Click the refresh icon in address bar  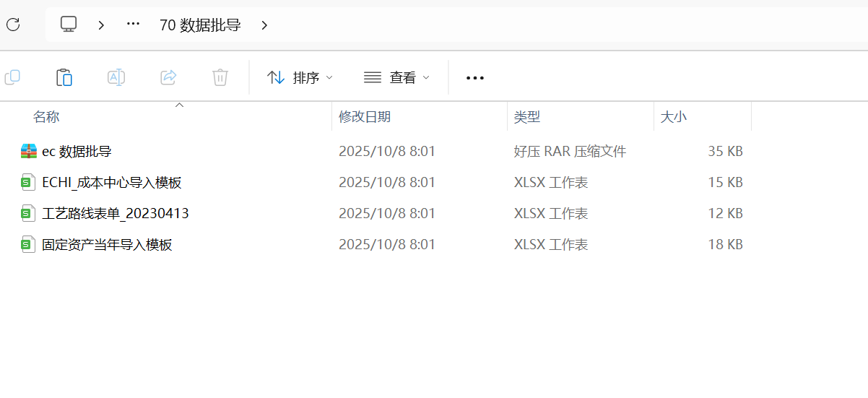pyautogui.click(x=12, y=25)
